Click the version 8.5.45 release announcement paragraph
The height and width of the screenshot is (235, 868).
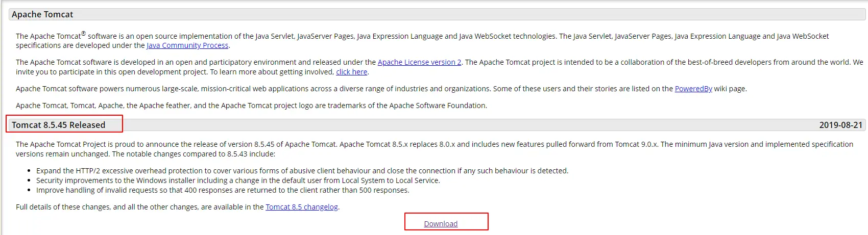(x=435, y=149)
